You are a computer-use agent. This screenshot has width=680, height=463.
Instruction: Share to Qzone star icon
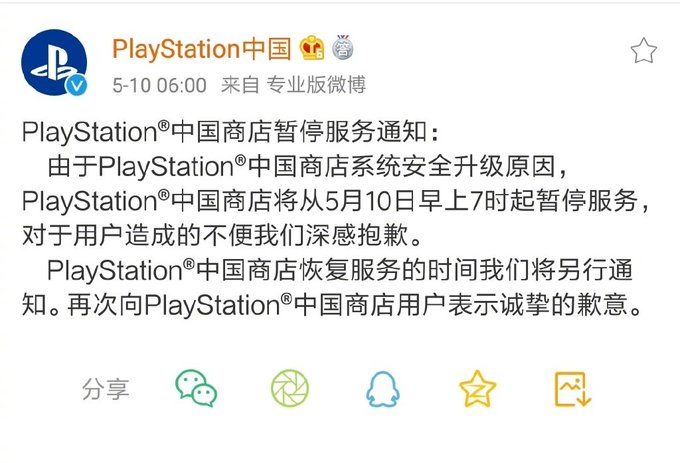(x=477, y=388)
